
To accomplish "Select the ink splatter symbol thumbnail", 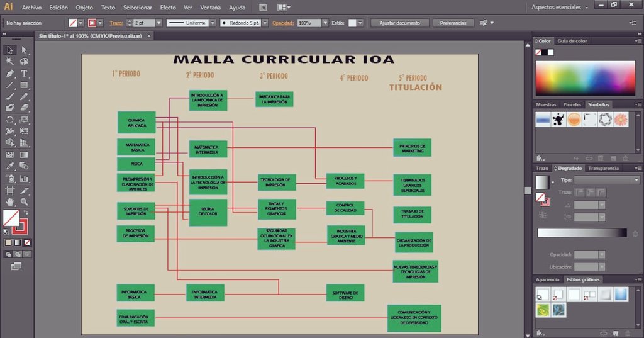I will click(558, 120).
